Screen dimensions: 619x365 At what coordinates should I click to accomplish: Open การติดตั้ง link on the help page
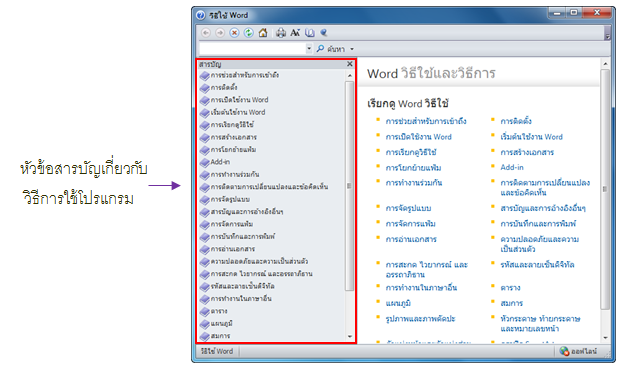tap(516, 121)
